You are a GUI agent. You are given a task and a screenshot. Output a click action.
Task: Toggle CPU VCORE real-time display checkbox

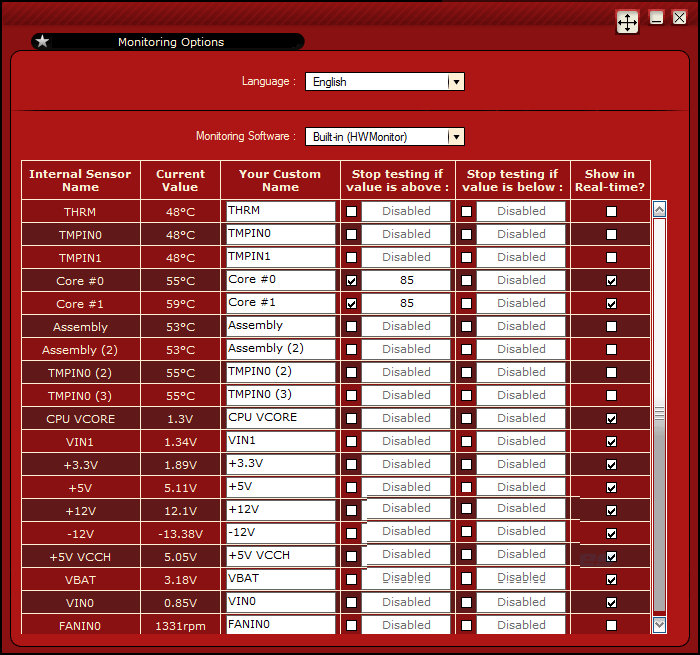611,419
